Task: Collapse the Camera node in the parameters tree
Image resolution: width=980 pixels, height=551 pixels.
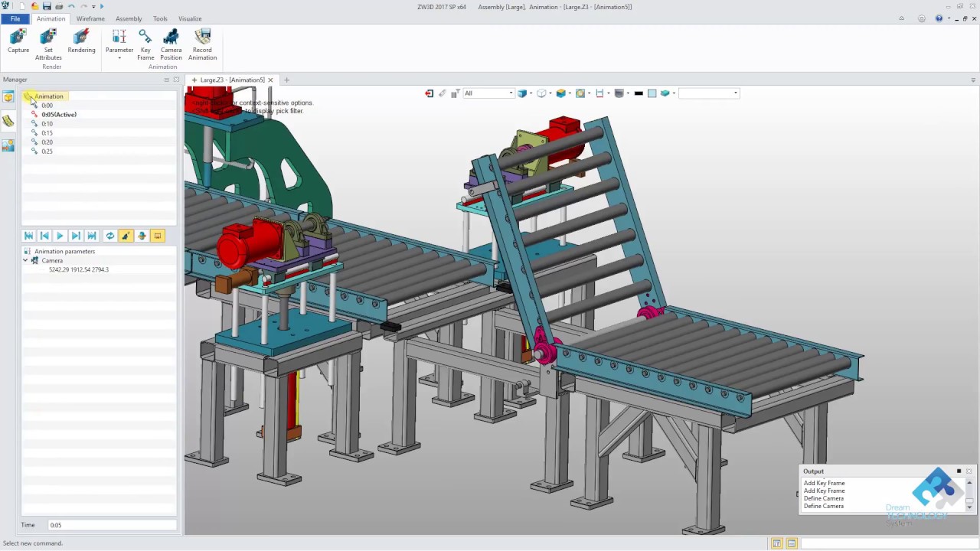Action: tap(25, 260)
